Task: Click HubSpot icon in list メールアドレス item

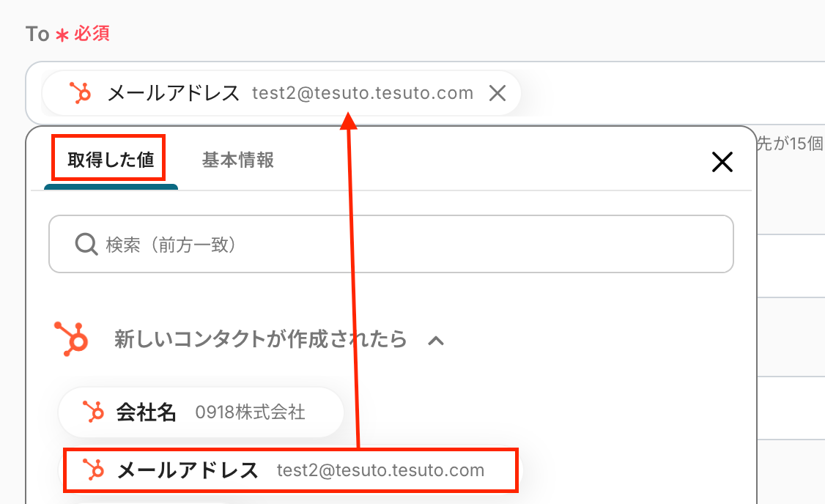Action: (x=93, y=470)
